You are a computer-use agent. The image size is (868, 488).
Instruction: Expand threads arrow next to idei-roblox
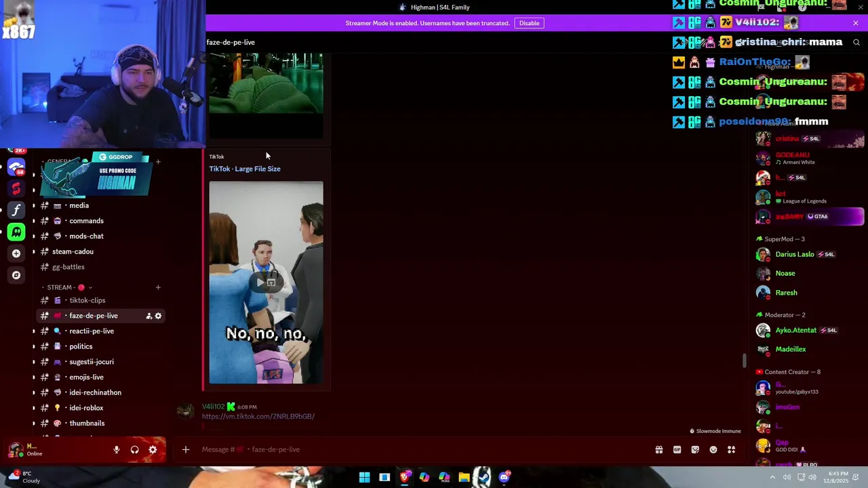[34, 408]
